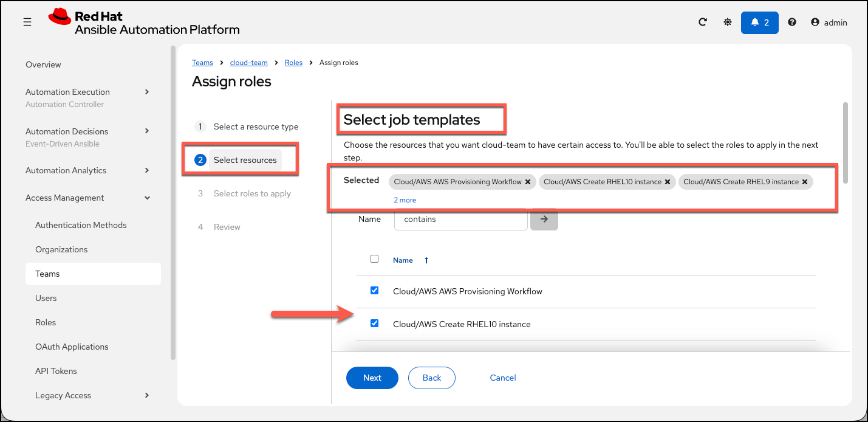
Task: Expand Legacy Access section
Action: click(x=147, y=395)
